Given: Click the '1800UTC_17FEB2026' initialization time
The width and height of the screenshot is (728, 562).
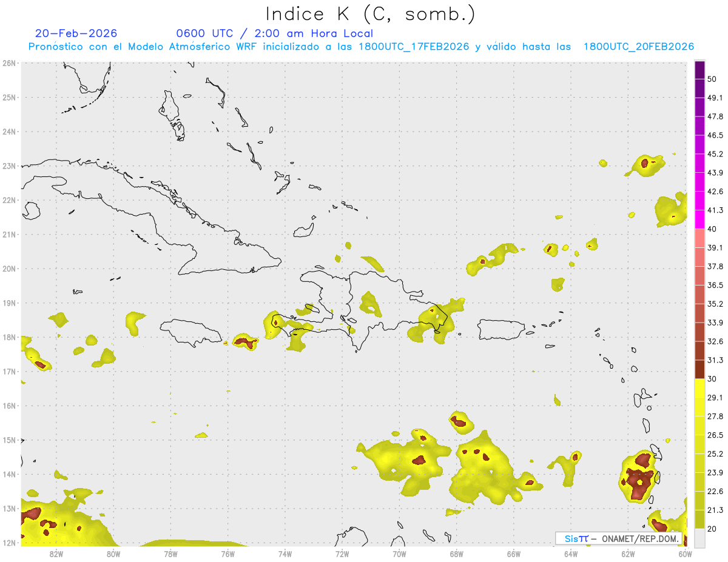Looking at the screenshot, I should (x=414, y=47).
